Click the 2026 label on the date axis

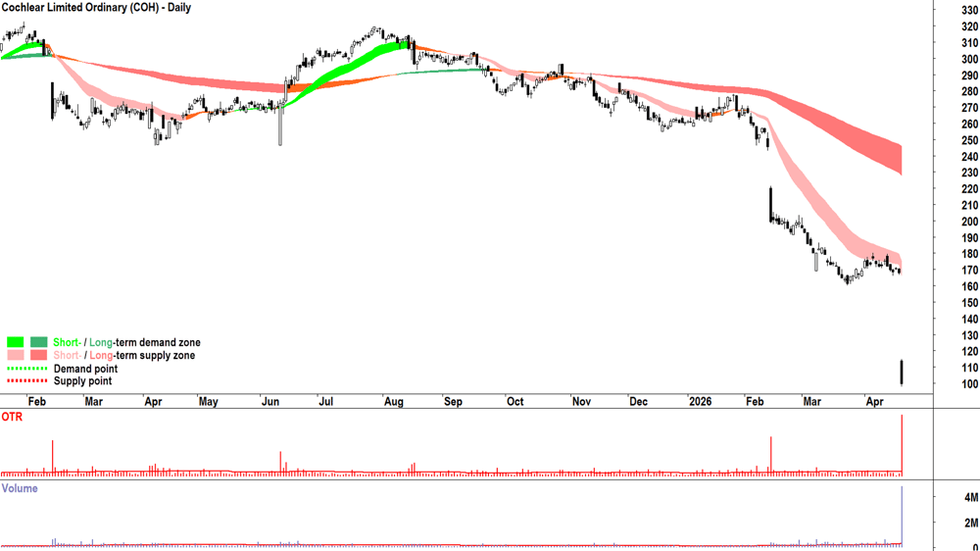[x=700, y=402]
